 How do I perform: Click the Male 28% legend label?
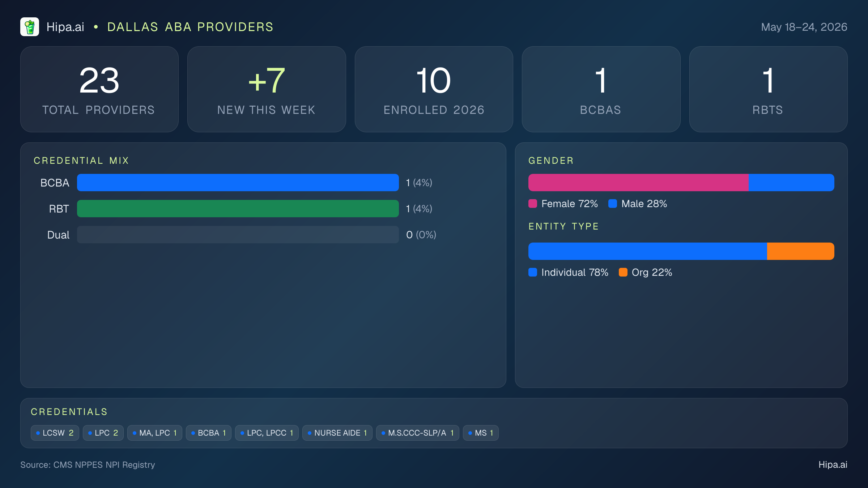(x=644, y=204)
